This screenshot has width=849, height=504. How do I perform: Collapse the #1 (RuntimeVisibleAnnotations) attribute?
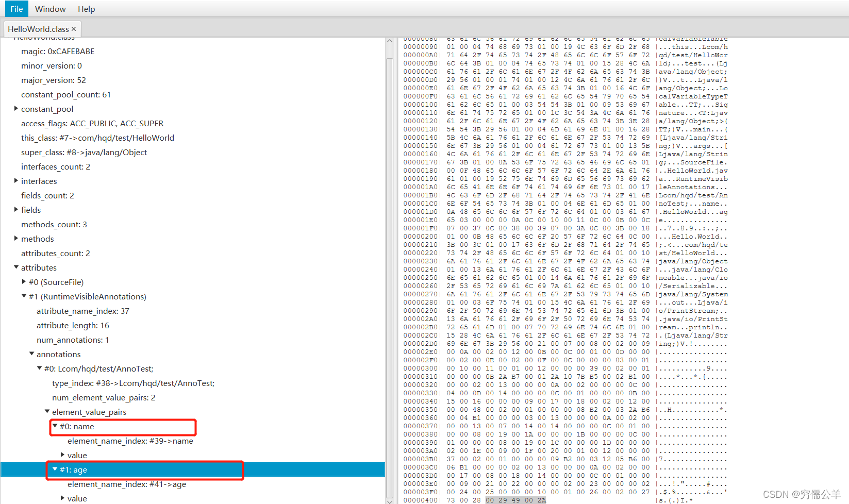point(24,296)
